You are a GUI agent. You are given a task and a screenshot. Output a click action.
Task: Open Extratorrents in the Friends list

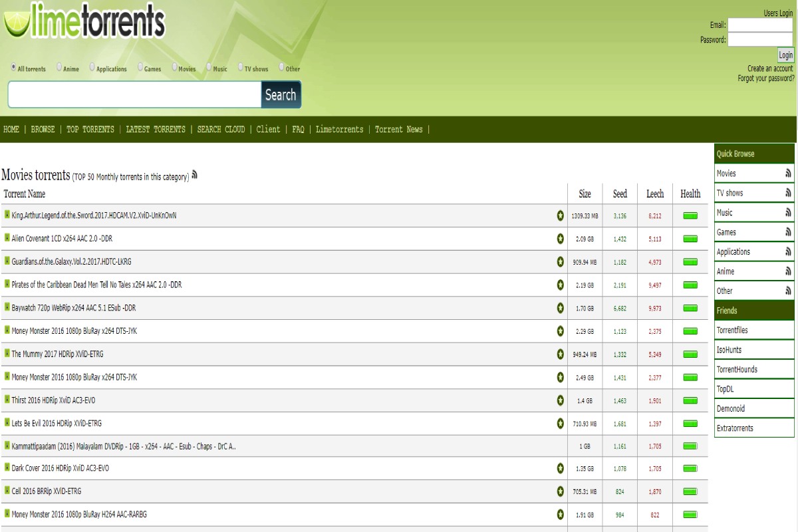coord(735,428)
